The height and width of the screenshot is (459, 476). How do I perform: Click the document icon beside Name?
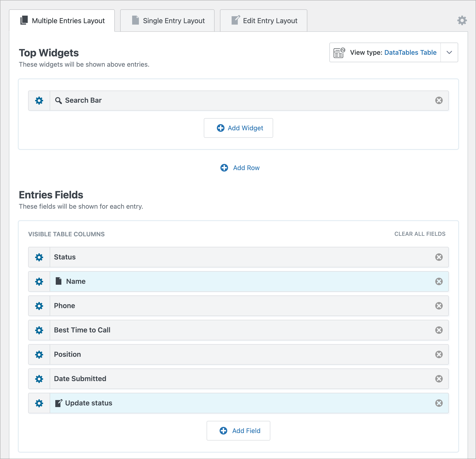[58, 281]
